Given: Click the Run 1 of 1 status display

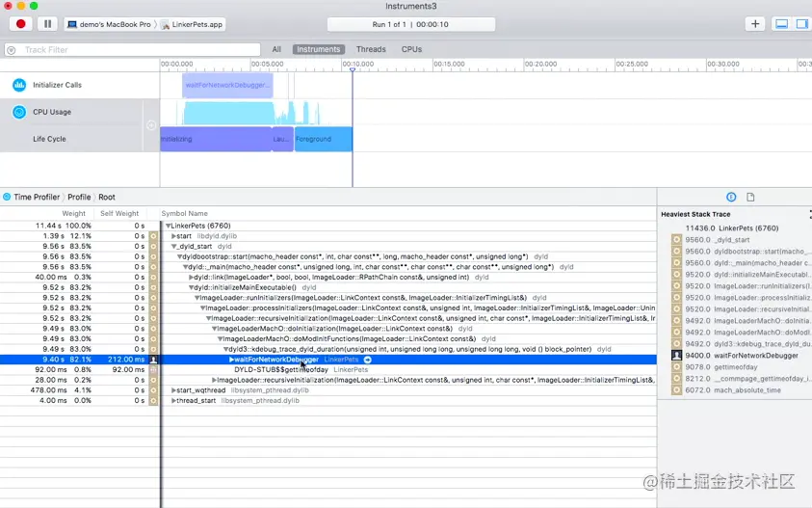Looking at the screenshot, I should click(x=410, y=24).
